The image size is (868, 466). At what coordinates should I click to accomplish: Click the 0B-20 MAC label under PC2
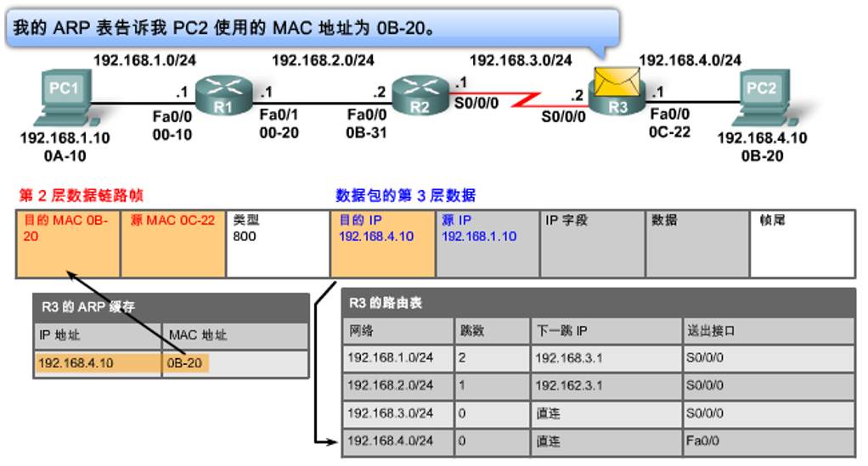pyautogui.click(x=763, y=156)
